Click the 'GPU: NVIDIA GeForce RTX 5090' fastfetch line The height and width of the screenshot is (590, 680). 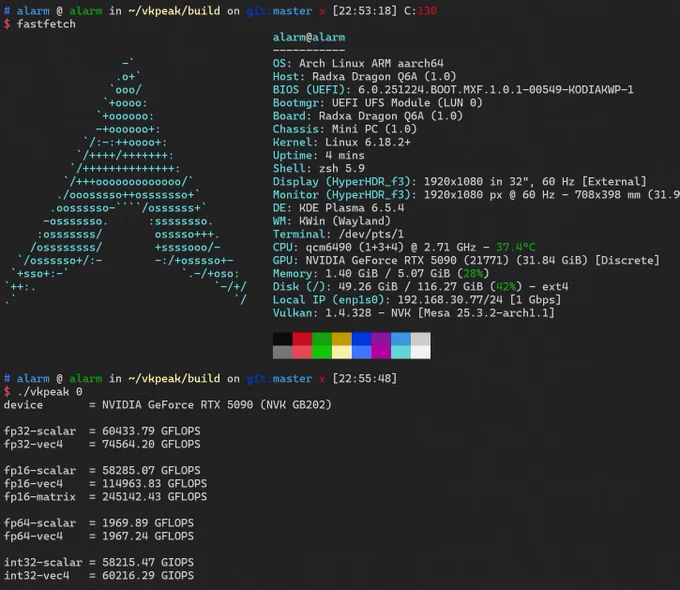pyautogui.click(x=466, y=260)
